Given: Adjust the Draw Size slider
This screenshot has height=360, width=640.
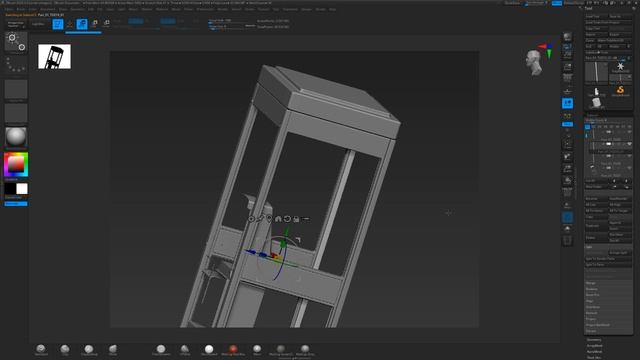Looking at the screenshot, I should coord(226,26).
